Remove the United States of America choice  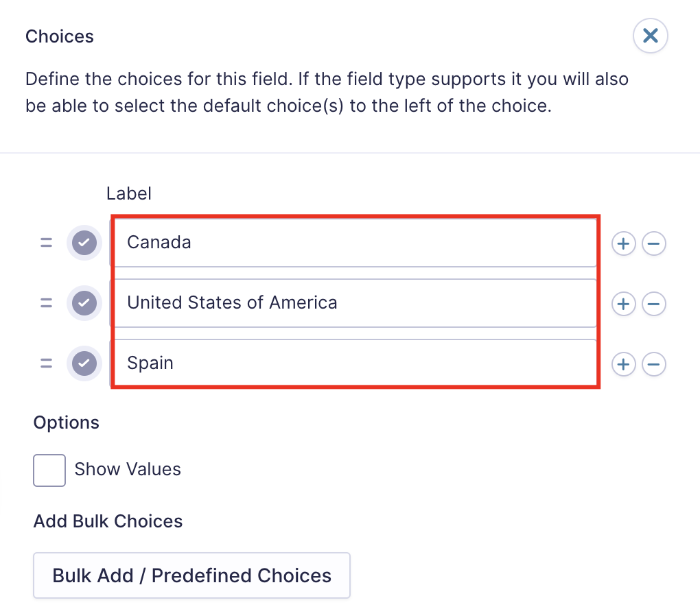(x=654, y=303)
